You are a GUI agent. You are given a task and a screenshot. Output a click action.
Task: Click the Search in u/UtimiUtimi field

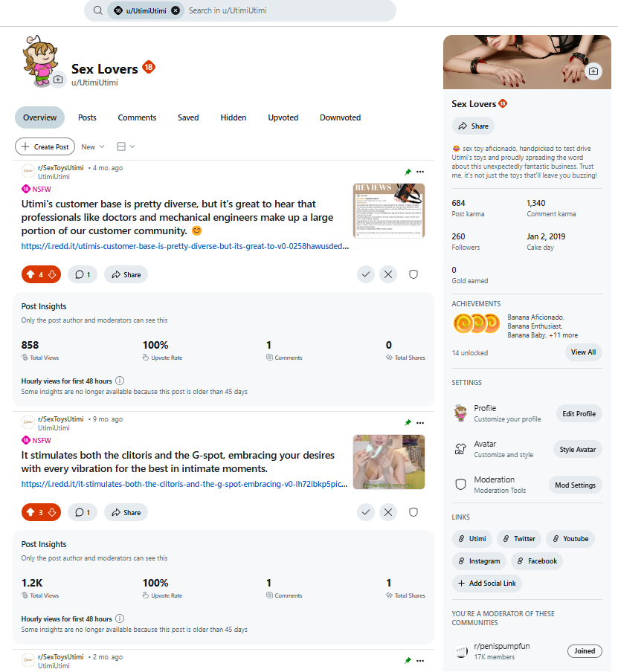[x=287, y=10]
